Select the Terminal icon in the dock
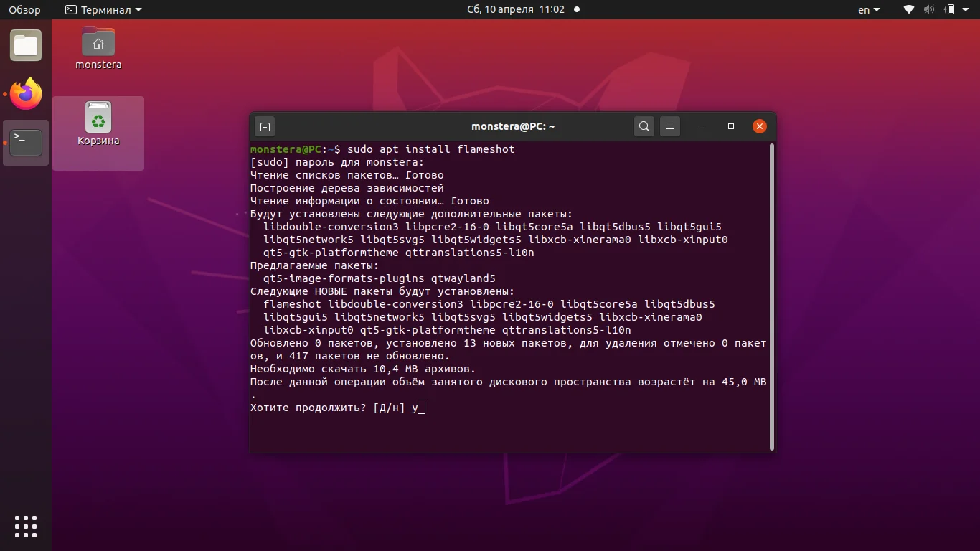980x551 pixels. pos(26,142)
